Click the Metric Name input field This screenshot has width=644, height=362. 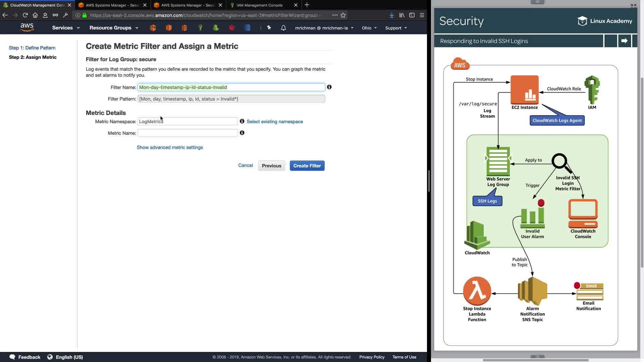coord(187,133)
